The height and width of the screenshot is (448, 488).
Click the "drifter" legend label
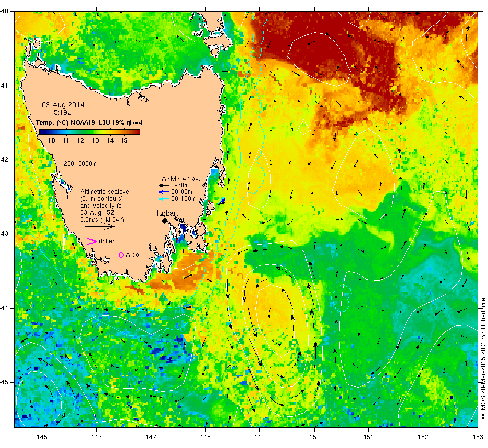(x=107, y=241)
